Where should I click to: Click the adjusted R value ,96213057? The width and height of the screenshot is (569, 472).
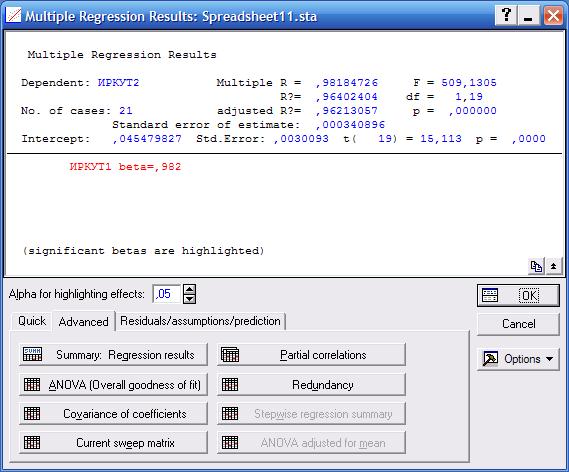tap(347, 111)
